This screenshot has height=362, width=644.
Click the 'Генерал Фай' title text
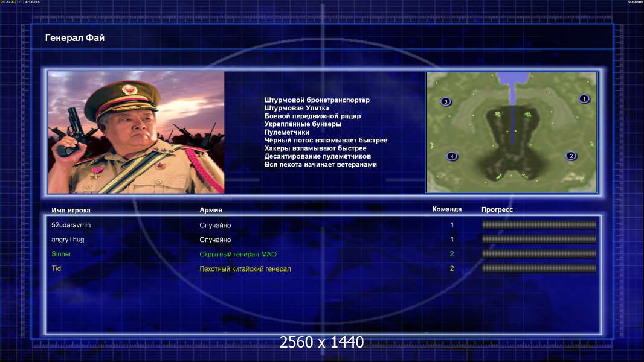click(x=75, y=38)
